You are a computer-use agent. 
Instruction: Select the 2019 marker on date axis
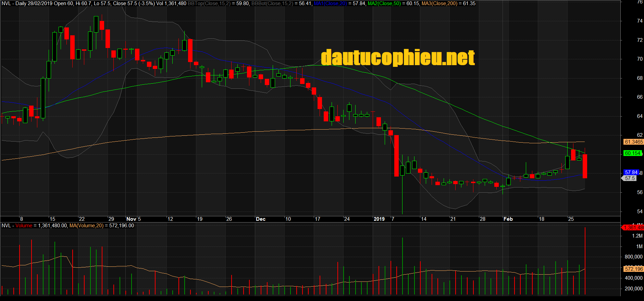point(379,219)
